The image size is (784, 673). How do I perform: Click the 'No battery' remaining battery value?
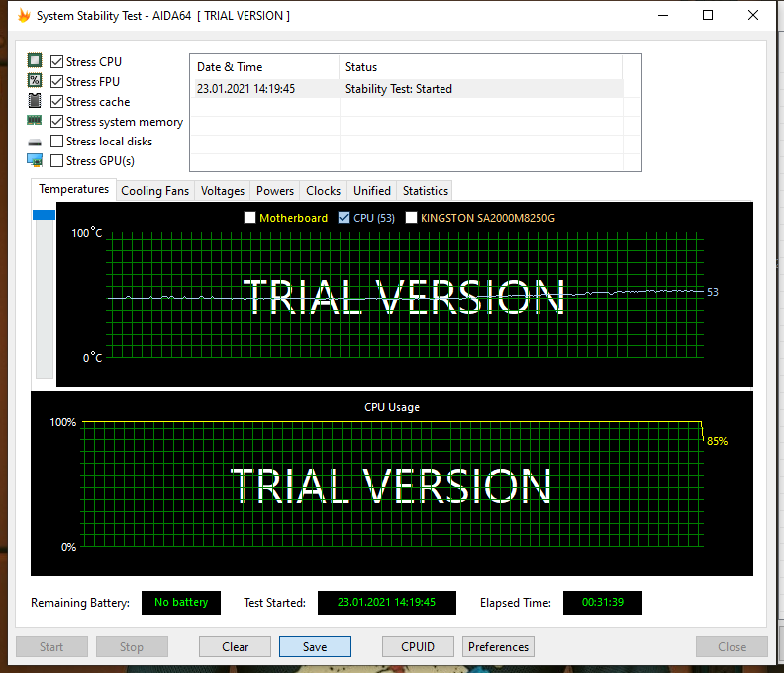pyautogui.click(x=181, y=602)
